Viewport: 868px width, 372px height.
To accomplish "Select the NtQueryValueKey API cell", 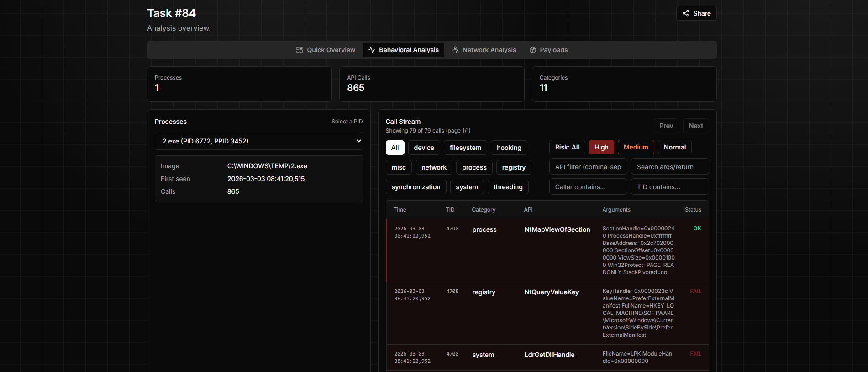I will [552, 292].
